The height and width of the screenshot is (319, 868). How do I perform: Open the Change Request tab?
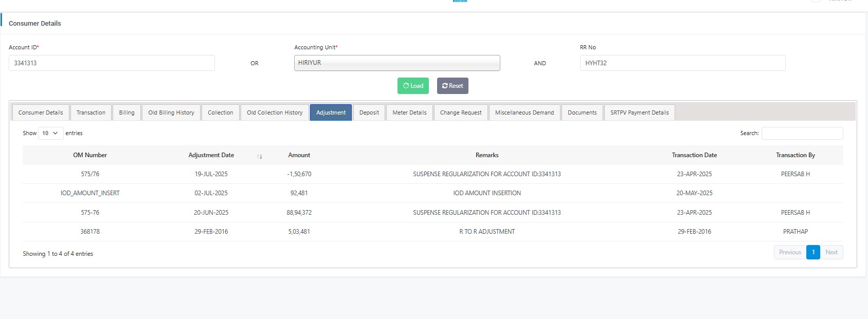461,112
